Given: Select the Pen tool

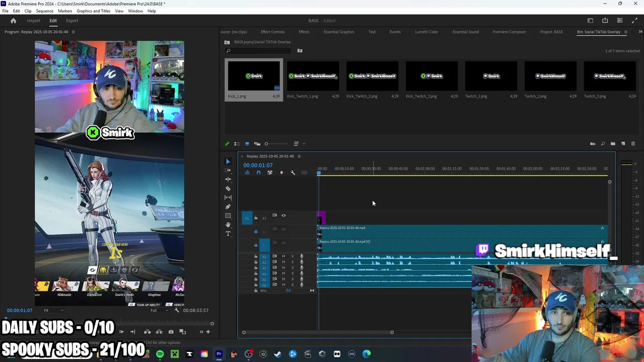Looking at the screenshot, I should [228, 207].
